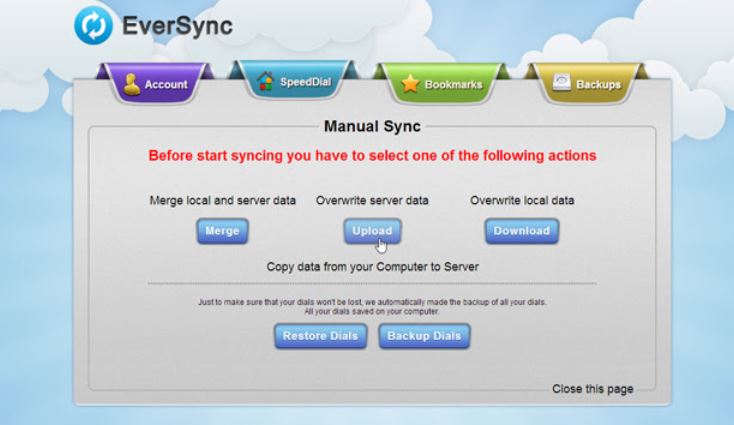734x425 pixels.
Task: Click 'Copy data from your Computer to Server' text
Action: tap(372, 267)
